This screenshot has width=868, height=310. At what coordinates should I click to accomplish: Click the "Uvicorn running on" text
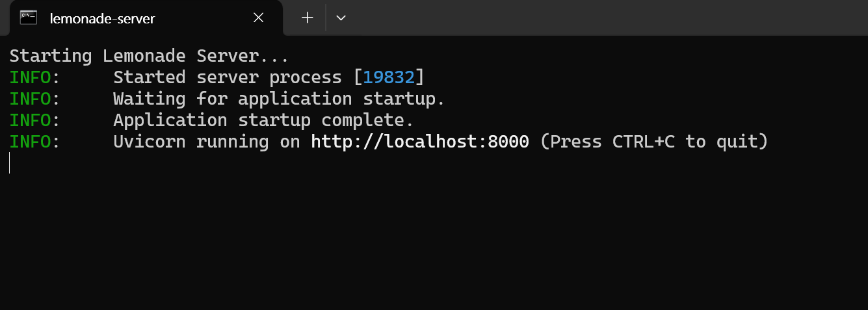point(206,142)
